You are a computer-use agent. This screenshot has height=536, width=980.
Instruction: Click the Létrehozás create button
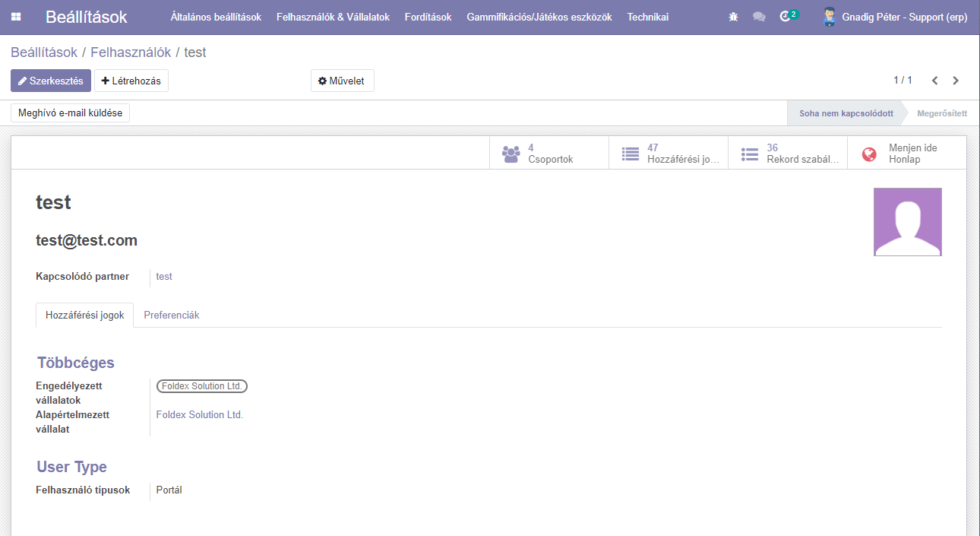[x=131, y=81]
